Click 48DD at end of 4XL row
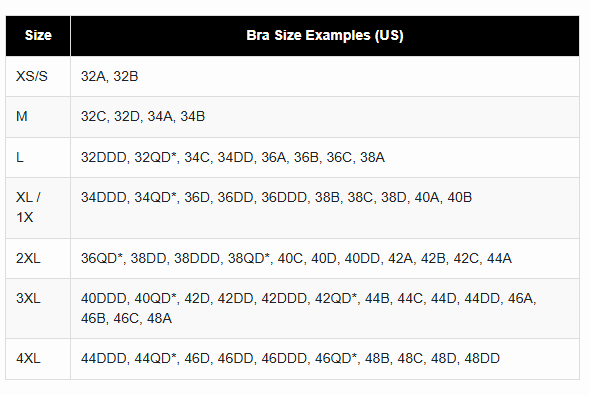The width and height of the screenshot is (590, 395). [482, 359]
